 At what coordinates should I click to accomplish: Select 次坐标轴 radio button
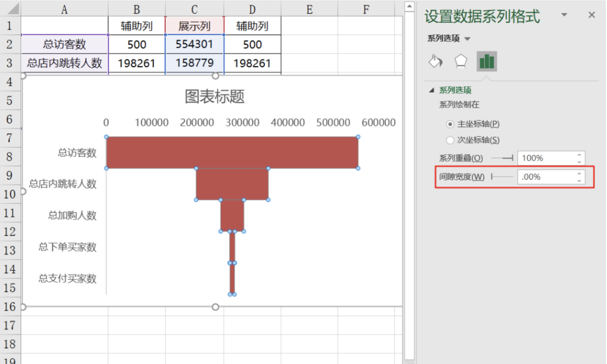(x=450, y=140)
